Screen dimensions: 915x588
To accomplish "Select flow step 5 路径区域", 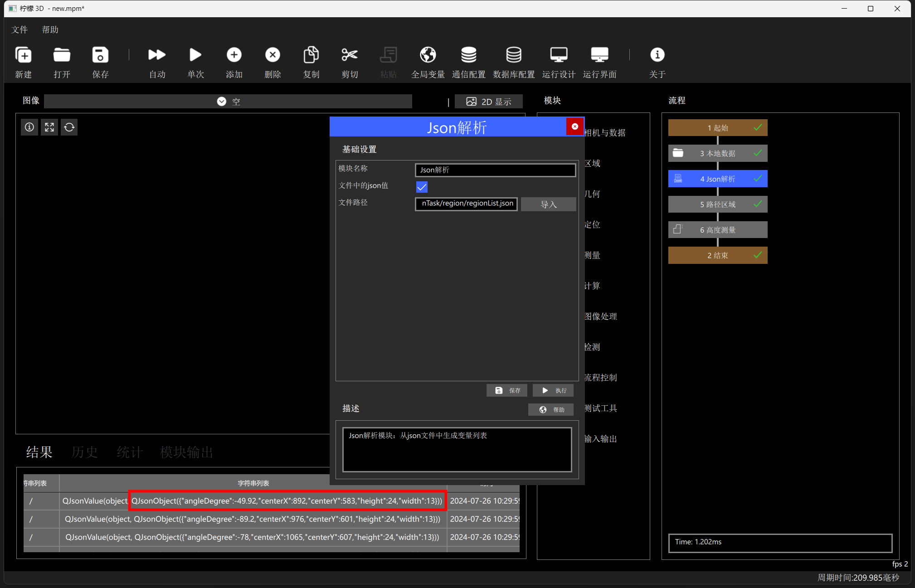I will click(x=718, y=204).
